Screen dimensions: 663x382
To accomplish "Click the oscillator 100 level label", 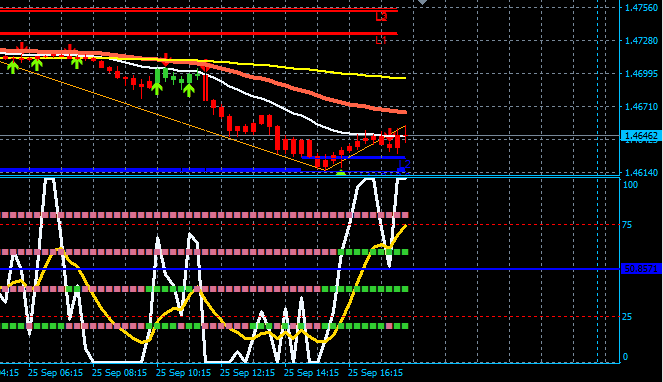I will point(630,185).
